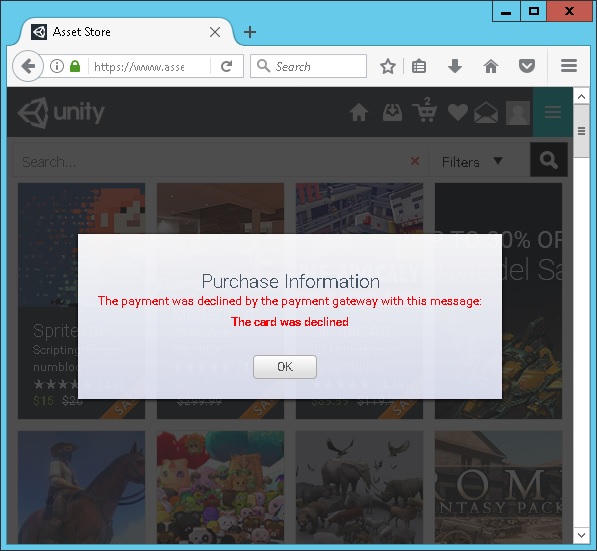Click the Unity logo

61,112
